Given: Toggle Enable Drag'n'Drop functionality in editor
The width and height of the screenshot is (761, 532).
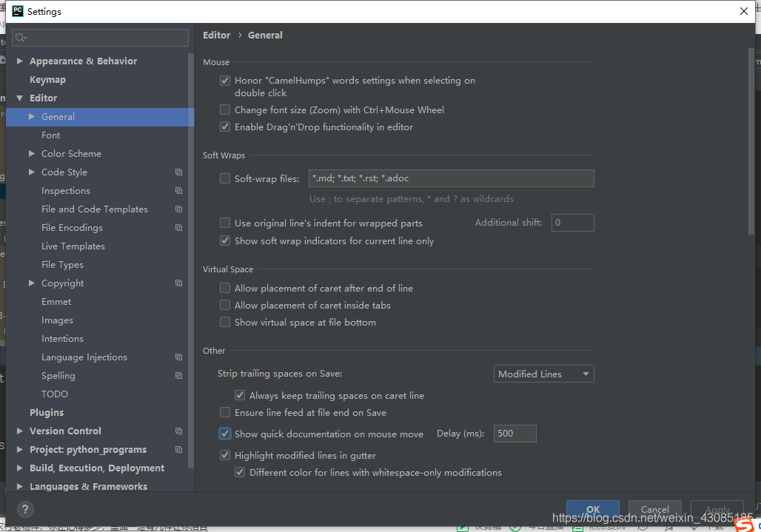Looking at the screenshot, I should pyautogui.click(x=225, y=127).
